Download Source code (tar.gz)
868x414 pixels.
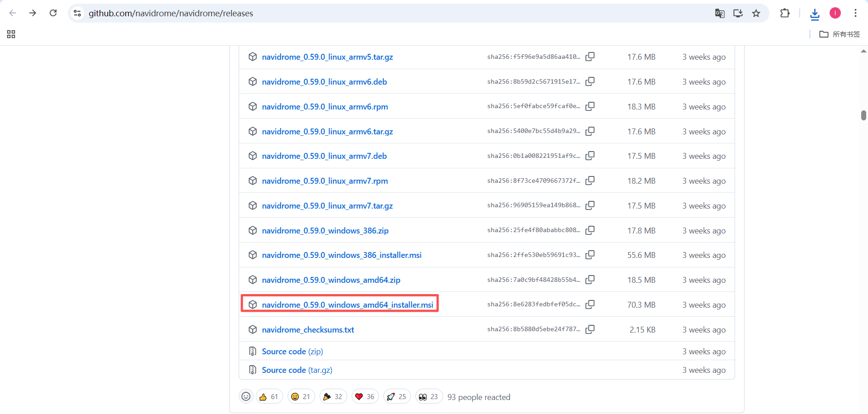click(x=297, y=370)
